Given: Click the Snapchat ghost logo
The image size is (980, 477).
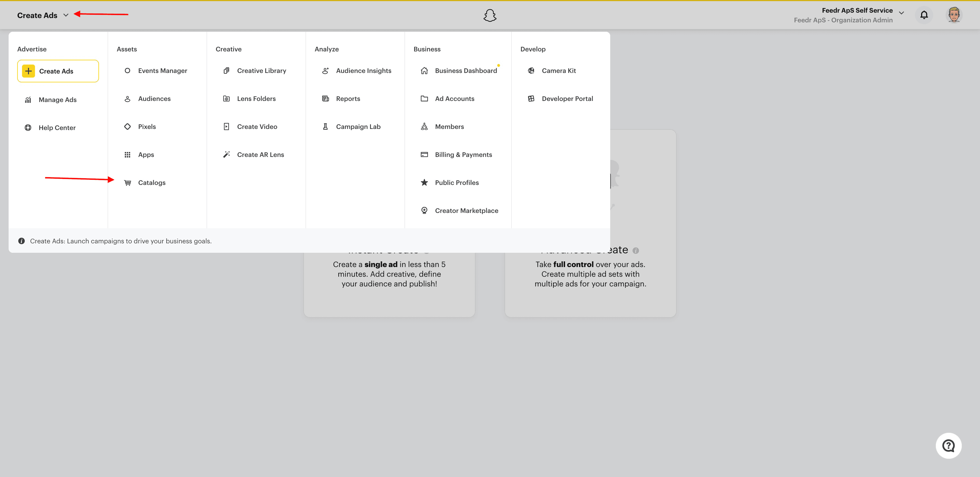Looking at the screenshot, I should click(x=490, y=15).
